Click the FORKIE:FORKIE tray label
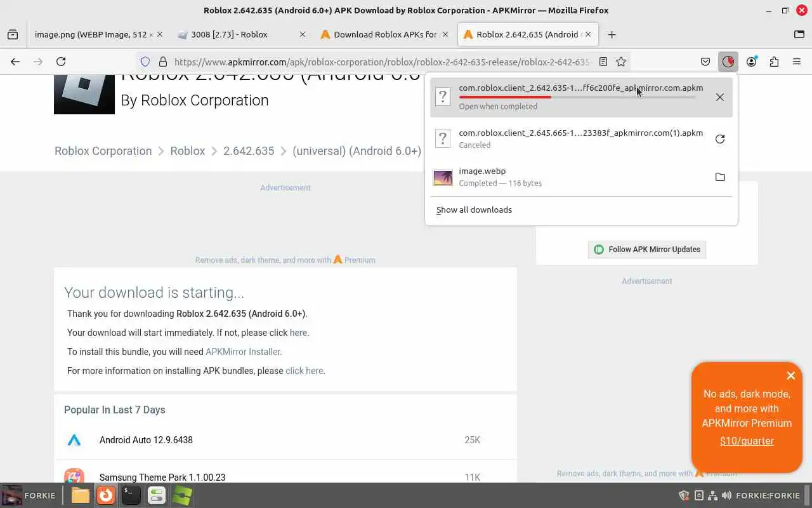This screenshot has width=812, height=508. click(768, 495)
